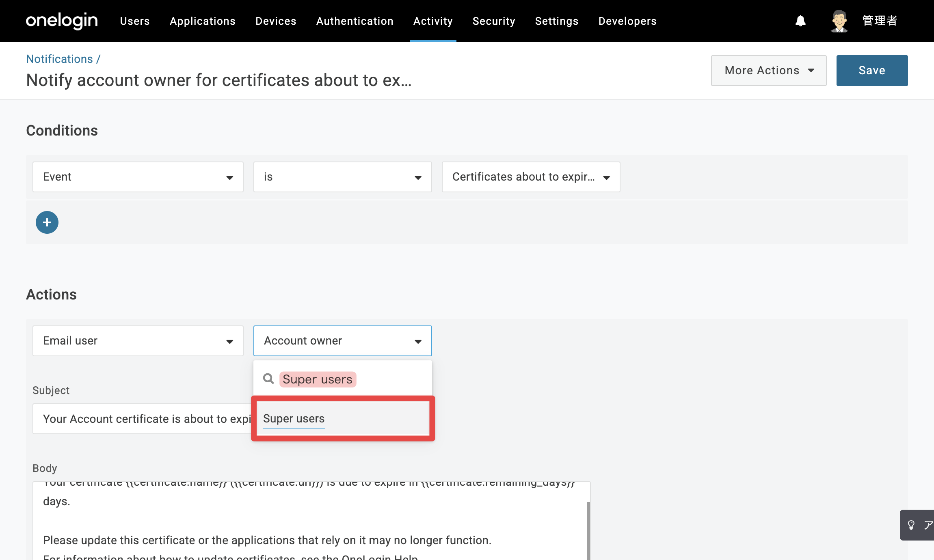
Task: Click the notification title text
Action: (x=219, y=80)
